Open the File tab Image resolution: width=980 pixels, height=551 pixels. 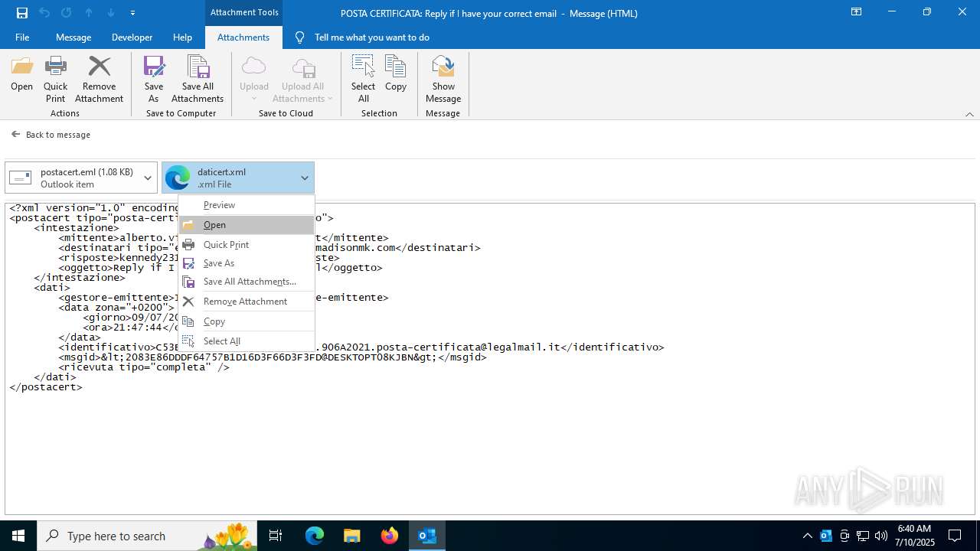[22, 37]
